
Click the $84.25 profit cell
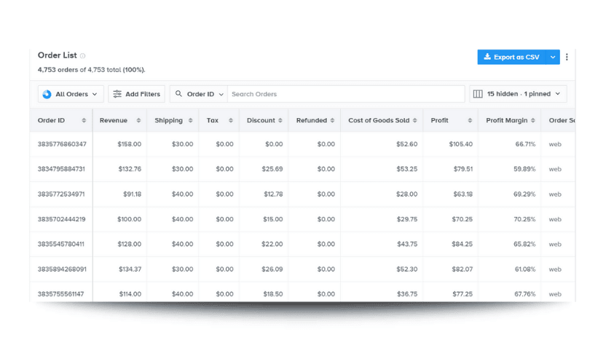[x=463, y=244]
